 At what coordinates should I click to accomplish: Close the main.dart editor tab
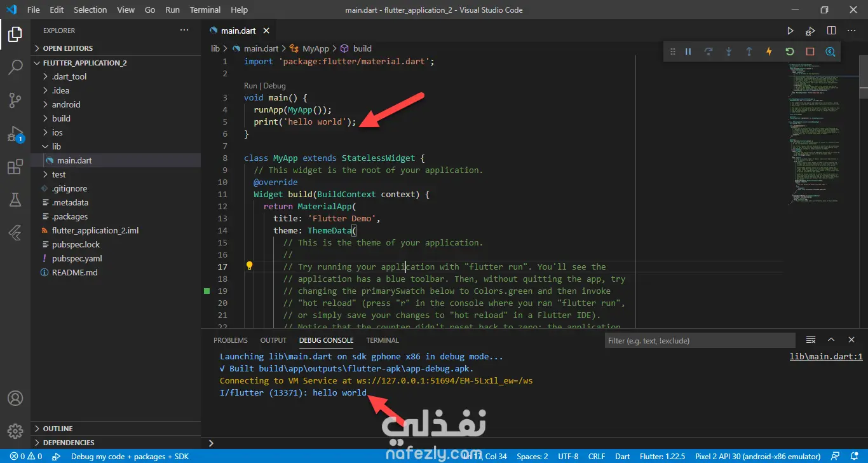[266, 31]
